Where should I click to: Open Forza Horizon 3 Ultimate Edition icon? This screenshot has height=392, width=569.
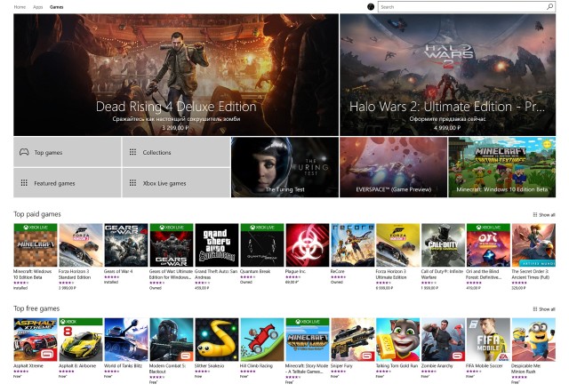[x=397, y=245]
